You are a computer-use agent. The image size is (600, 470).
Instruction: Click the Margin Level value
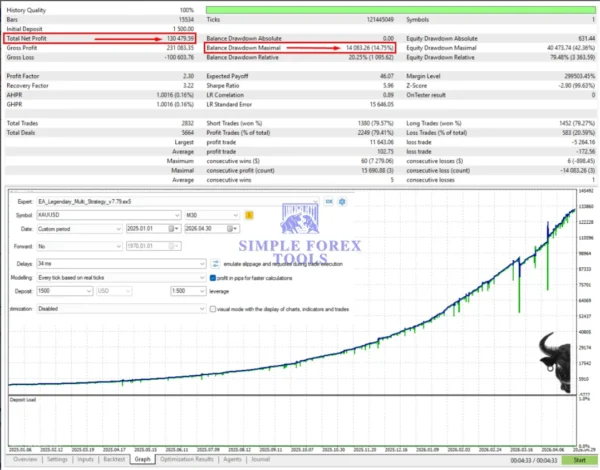coord(580,76)
